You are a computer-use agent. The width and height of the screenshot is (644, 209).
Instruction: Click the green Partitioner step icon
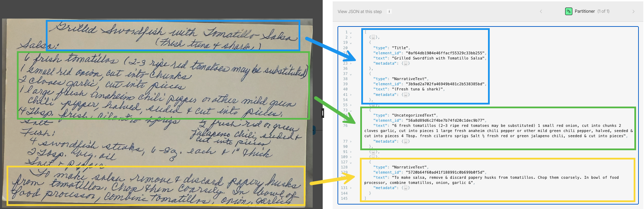[x=569, y=11]
